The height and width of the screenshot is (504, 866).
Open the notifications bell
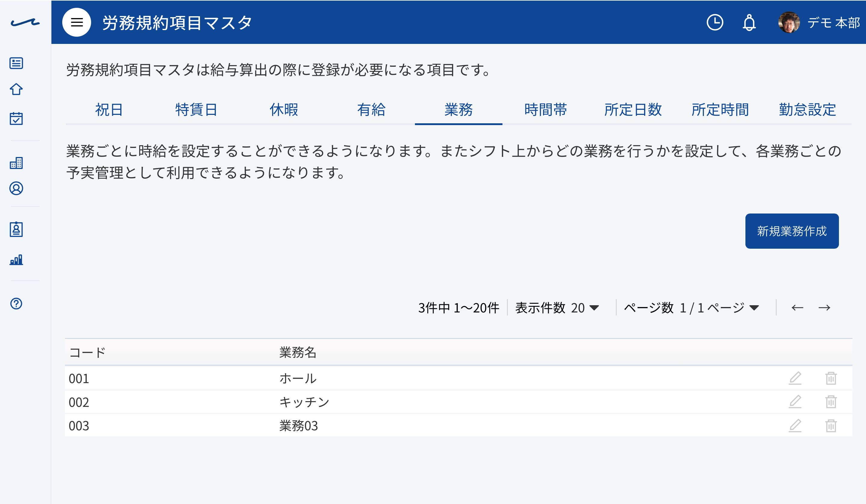click(x=749, y=23)
